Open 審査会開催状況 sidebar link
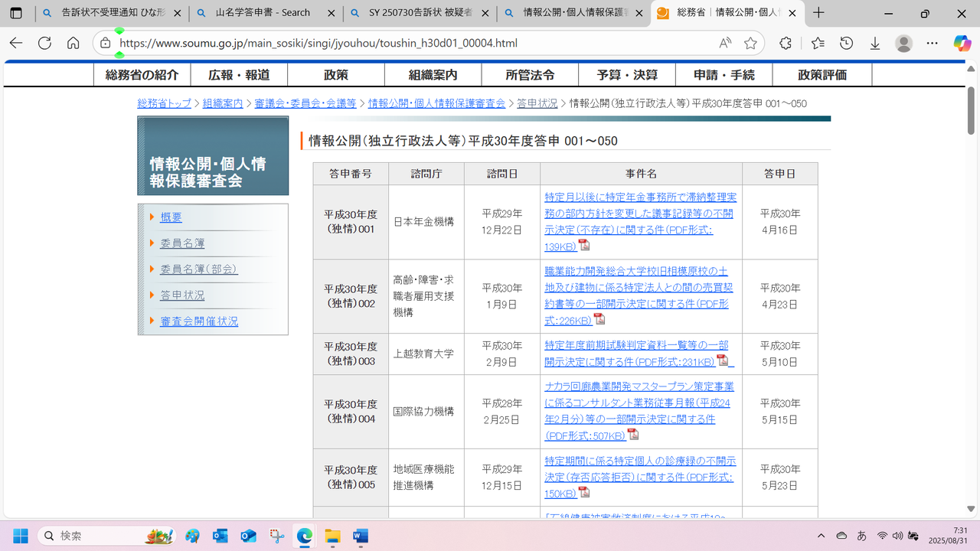The height and width of the screenshot is (551, 980). tap(199, 321)
